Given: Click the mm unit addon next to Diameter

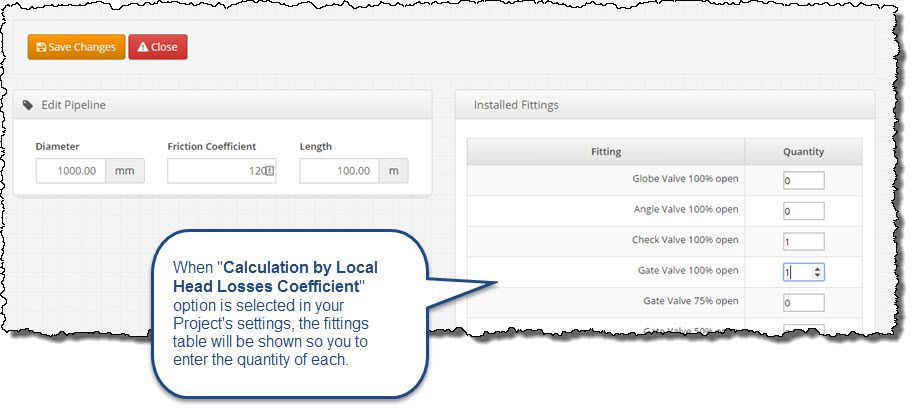Looking at the screenshot, I should click(x=125, y=171).
